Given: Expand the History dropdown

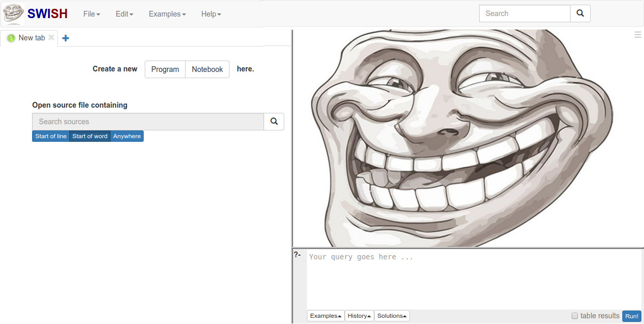Looking at the screenshot, I should click(x=359, y=316).
